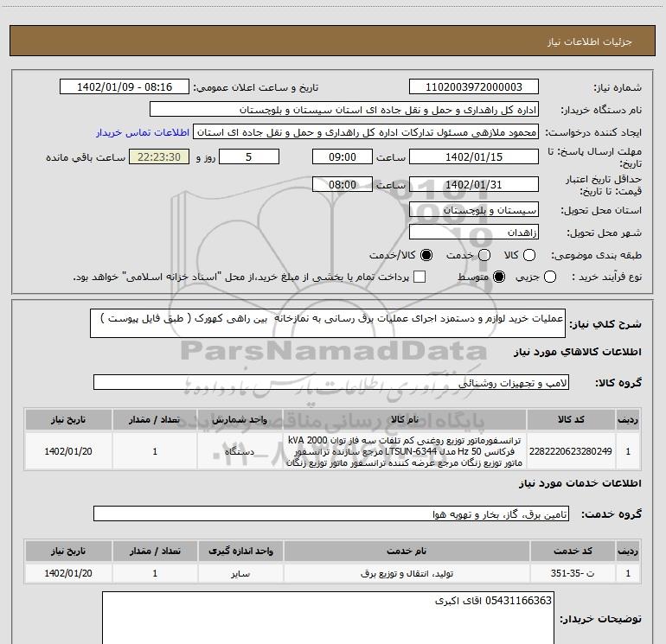Click the اطلاعات کالاهای مورد نیاز heading
This screenshot has height=644, width=666.
click(x=577, y=352)
